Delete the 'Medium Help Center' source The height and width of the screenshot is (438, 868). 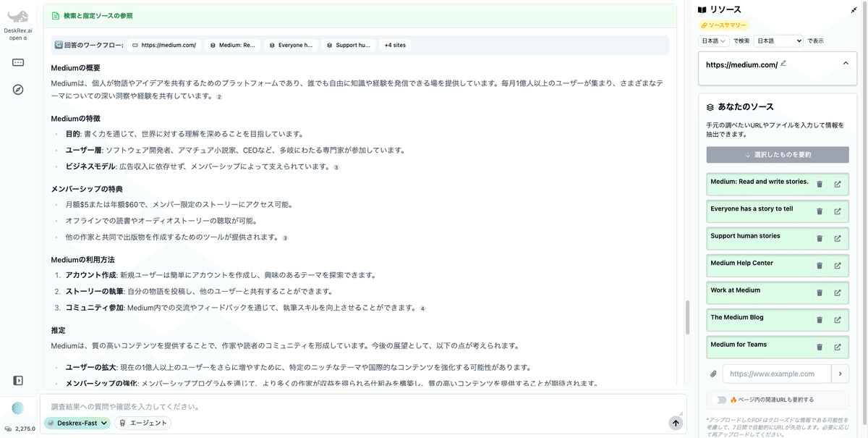pyautogui.click(x=820, y=266)
